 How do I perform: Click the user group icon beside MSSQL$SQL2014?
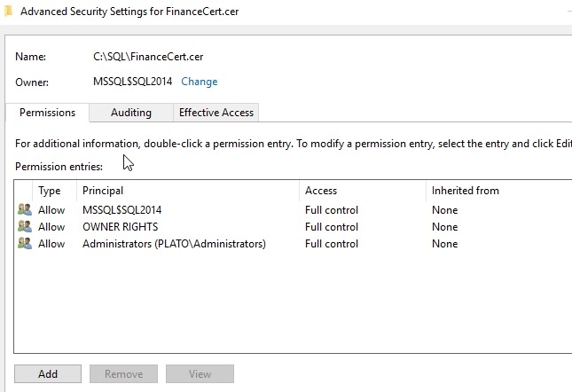pos(24,210)
